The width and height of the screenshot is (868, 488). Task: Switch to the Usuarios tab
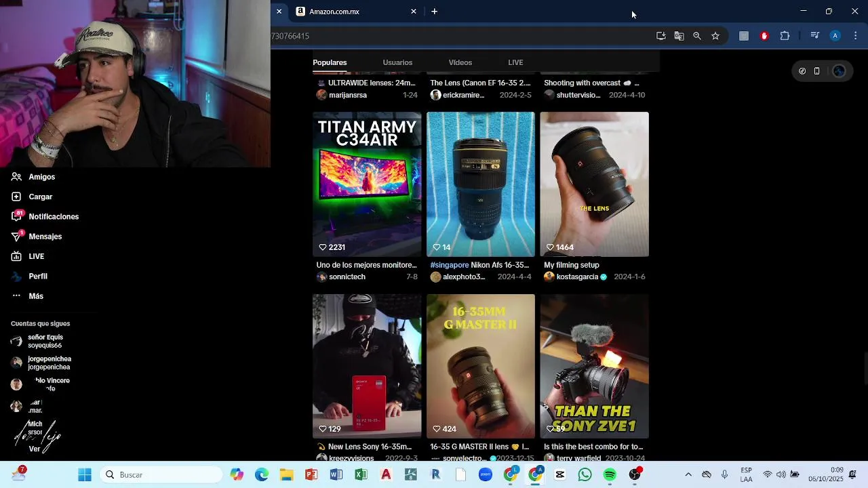[397, 62]
